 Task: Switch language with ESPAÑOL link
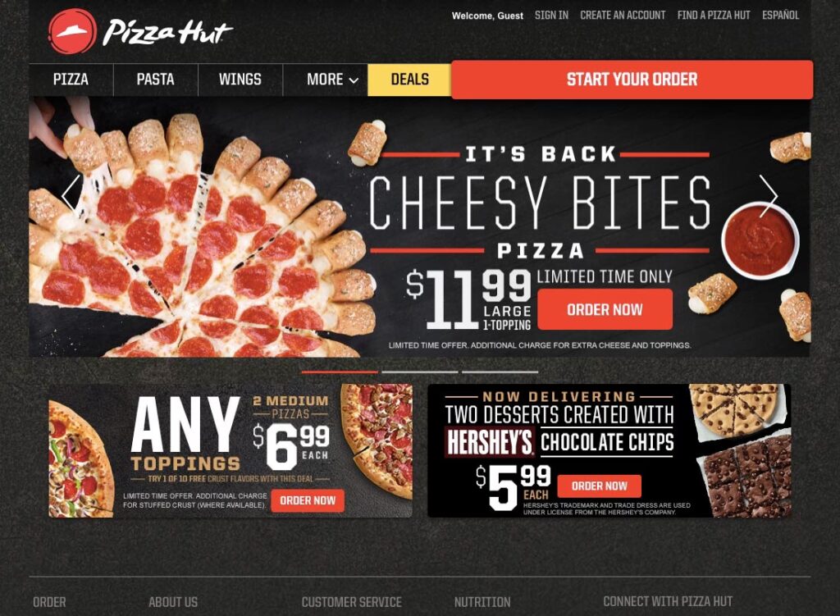pyautogui.click(x=781, y=16)
